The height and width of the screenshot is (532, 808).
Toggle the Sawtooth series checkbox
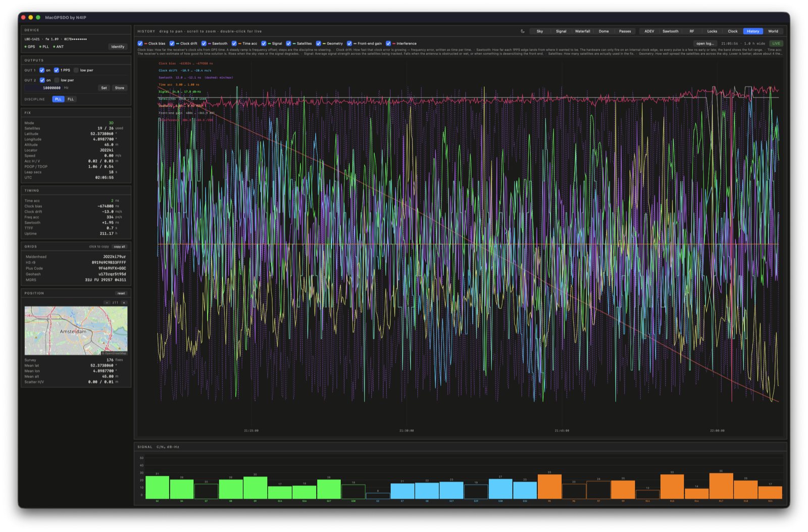coord(204,43)
